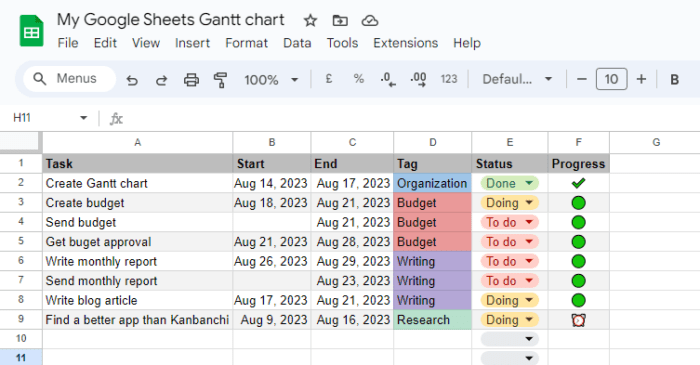Select column G header
This screenshot has height=365, width=700.
coord(655,142)
